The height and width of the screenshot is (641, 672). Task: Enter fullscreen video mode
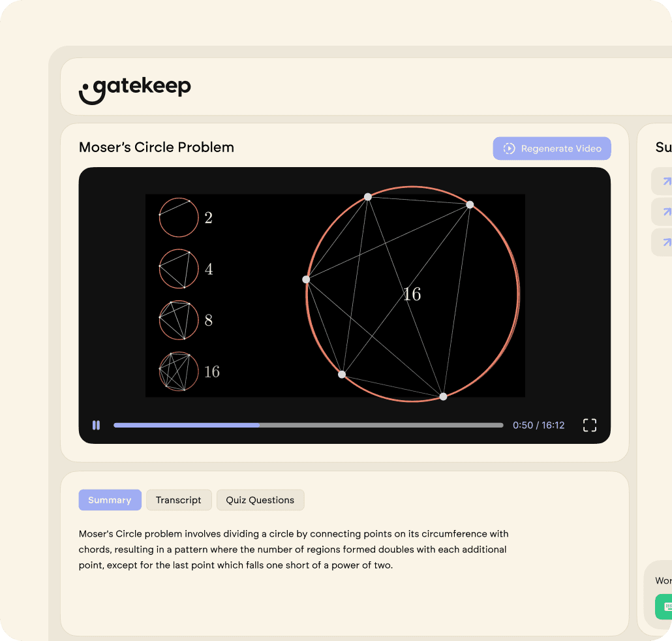tap(590, 425)
